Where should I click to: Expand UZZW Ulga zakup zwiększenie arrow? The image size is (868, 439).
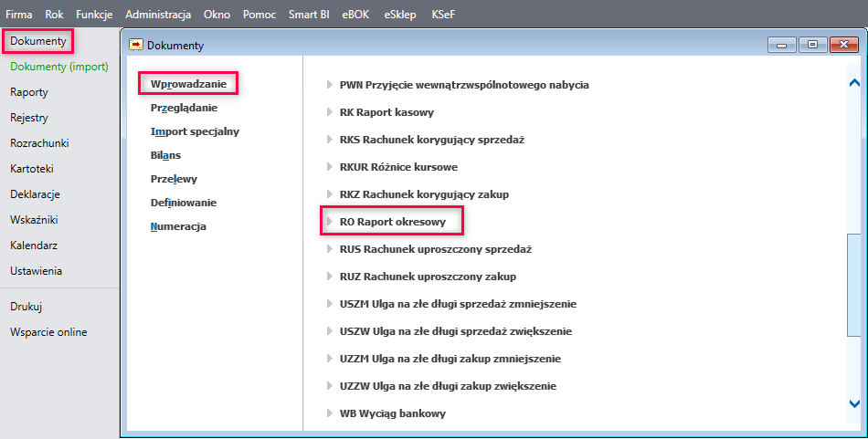329,386
